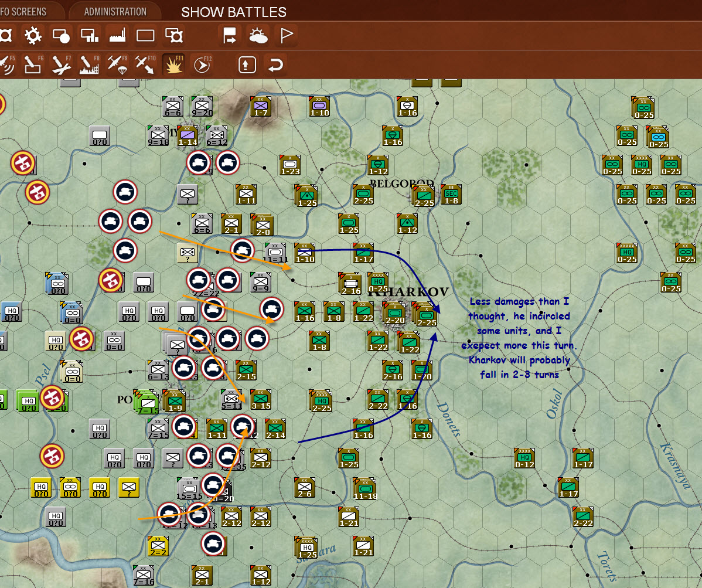Screen dimensions: 702x588
Task: Select the five-x army group HQ 0-25 counter
Action: (627, 253)
